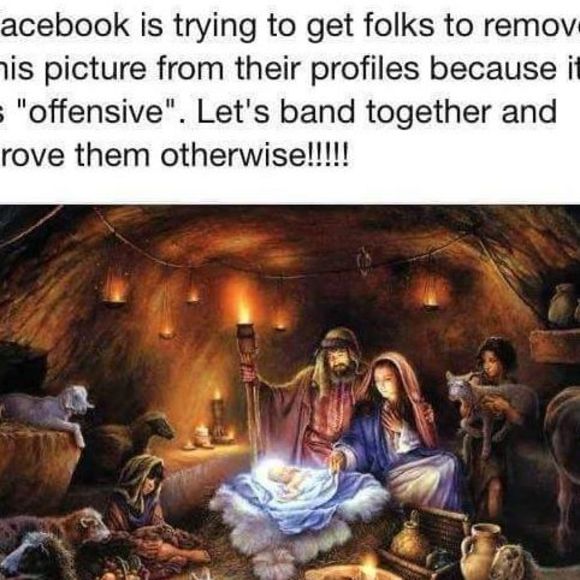The height and width of the screenshot is (580, 580).
Task: Click the hanging lamp on the right wall
Action: (x=431, y=296)
